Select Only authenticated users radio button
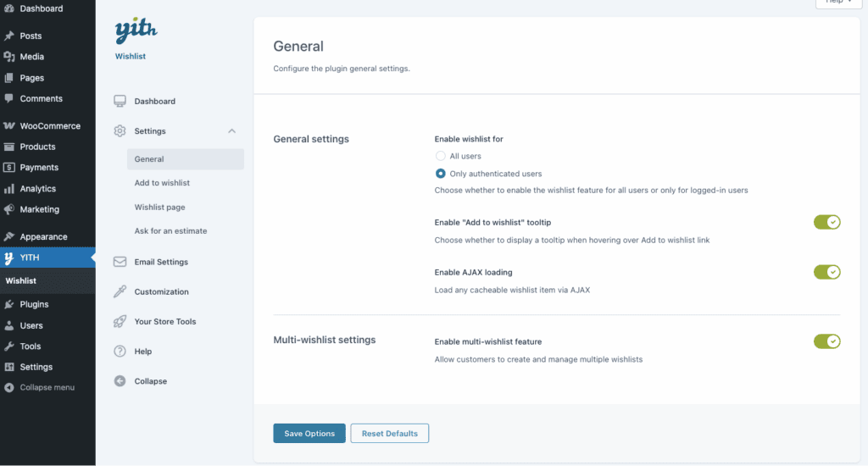Viewport: 868px width, 471px height. coord(440,174)
